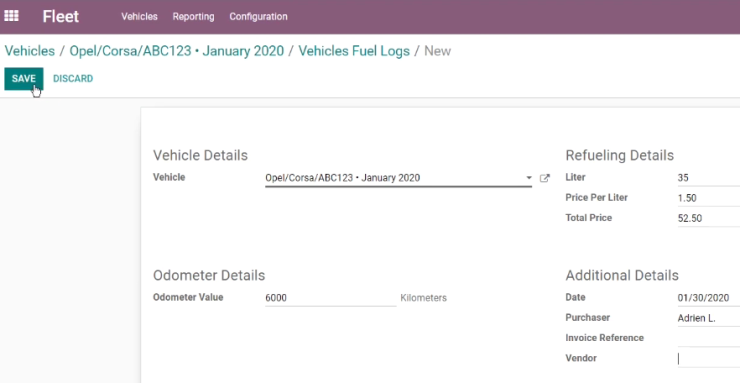Open the Vehicles menu
Viewport: 740px width, 383px height.
coord(139,17)
